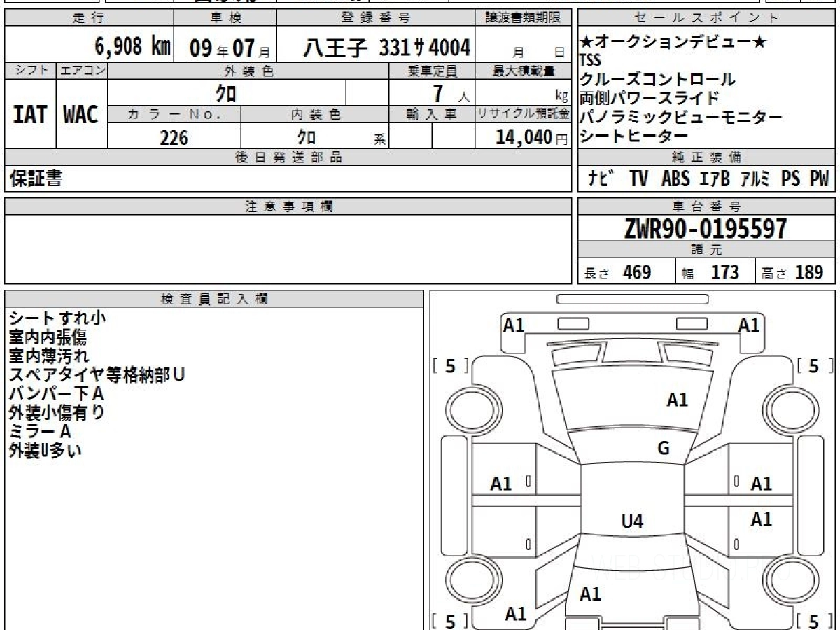Click the color number 226
Viewport: 840px width, 630px height.
tap(174, 137)
